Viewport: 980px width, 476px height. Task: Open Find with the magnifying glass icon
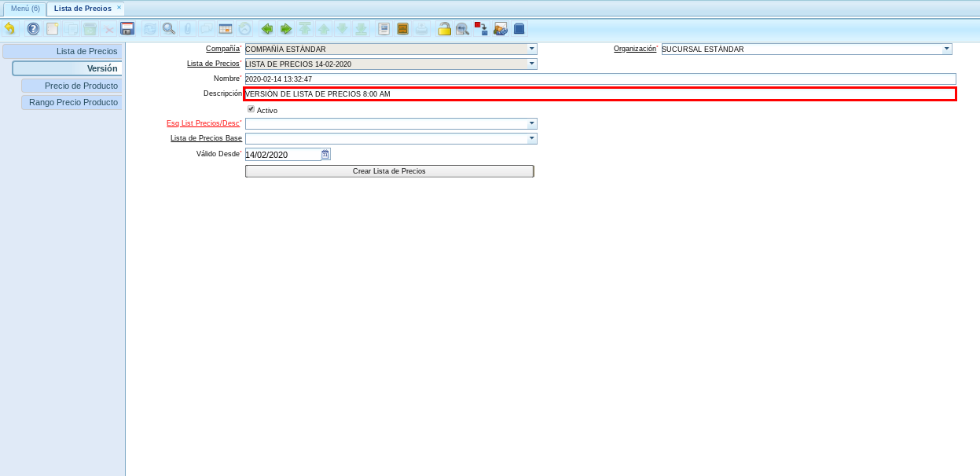click(168, 29)
